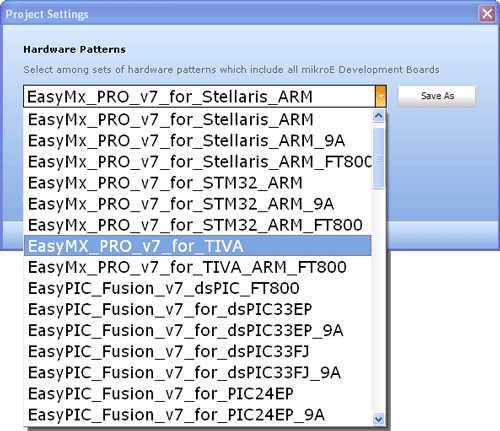
Task: Click the dropdown list scrollbar thumb
Action: [x=379, y=158]
